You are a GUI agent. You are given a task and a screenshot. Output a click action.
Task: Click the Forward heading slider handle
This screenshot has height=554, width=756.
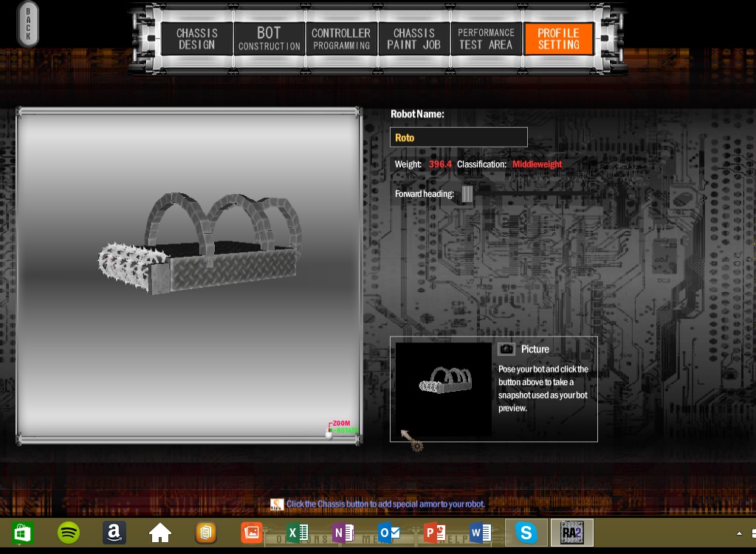(x=467, y=194)
